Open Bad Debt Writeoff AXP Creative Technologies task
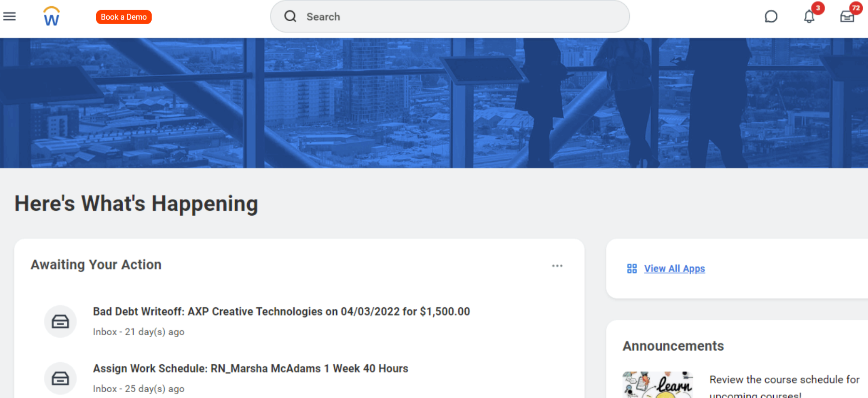Viewport: 868px width, 398px height. pos(281,312)
